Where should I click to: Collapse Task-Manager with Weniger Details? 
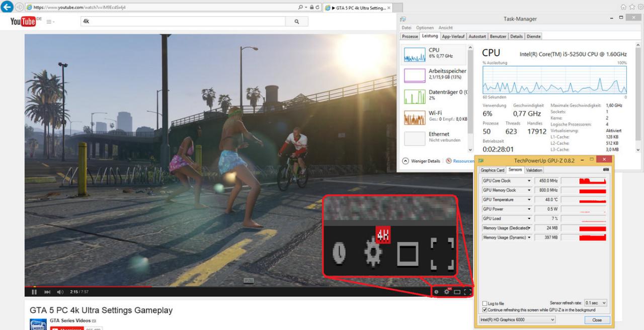[422, 161]
